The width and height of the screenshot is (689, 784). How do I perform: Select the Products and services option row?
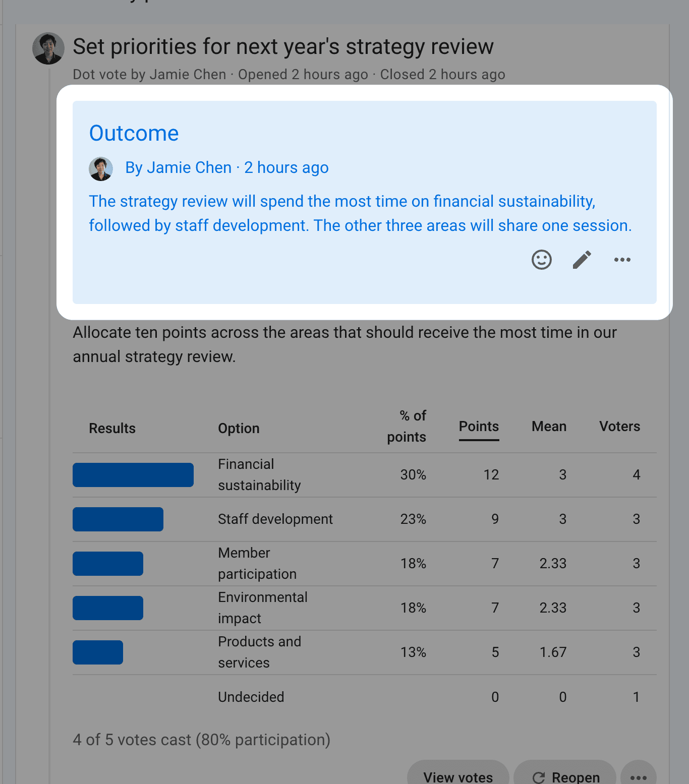point(365,652)
